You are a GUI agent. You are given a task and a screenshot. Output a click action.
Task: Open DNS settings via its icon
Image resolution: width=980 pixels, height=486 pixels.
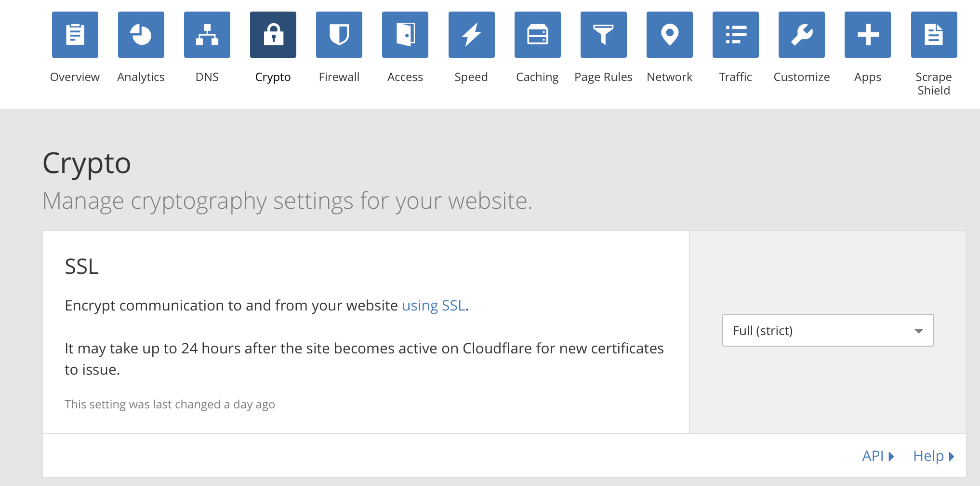(207, 34)
